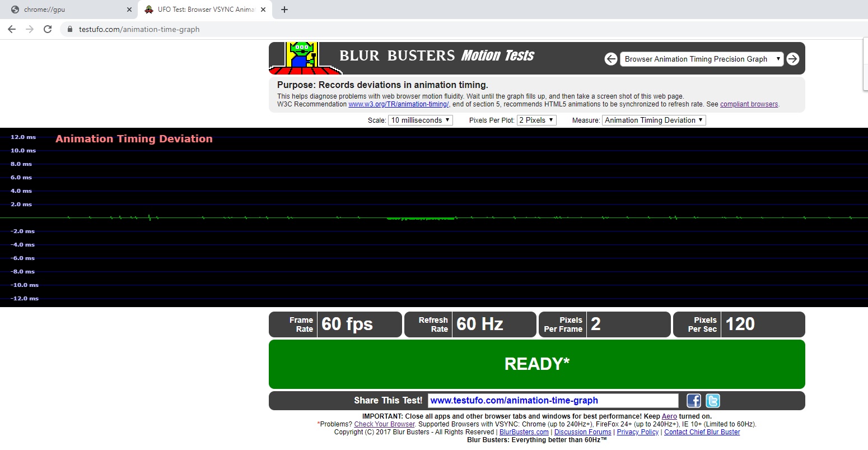
Task: Click the address bar URL
Action: (x=139, y=29)
